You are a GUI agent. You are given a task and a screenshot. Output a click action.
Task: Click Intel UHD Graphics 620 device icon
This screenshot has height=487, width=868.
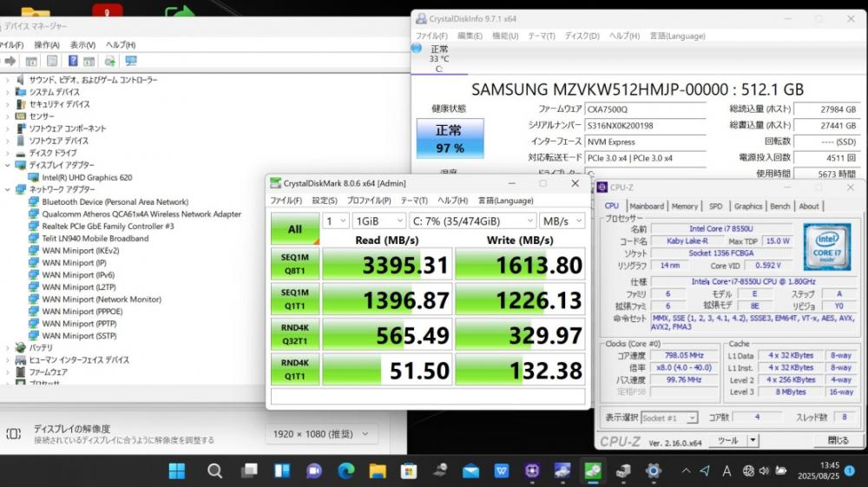(33, 178)
